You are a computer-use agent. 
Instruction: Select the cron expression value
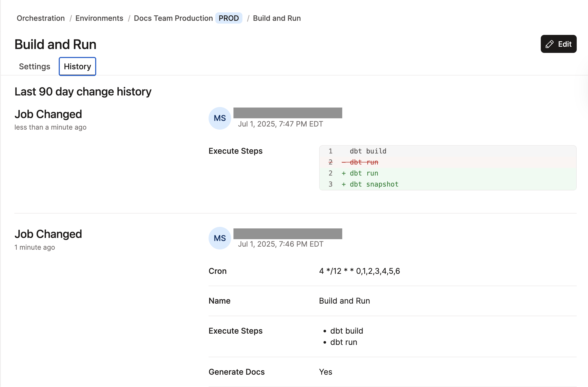point(360,271)
